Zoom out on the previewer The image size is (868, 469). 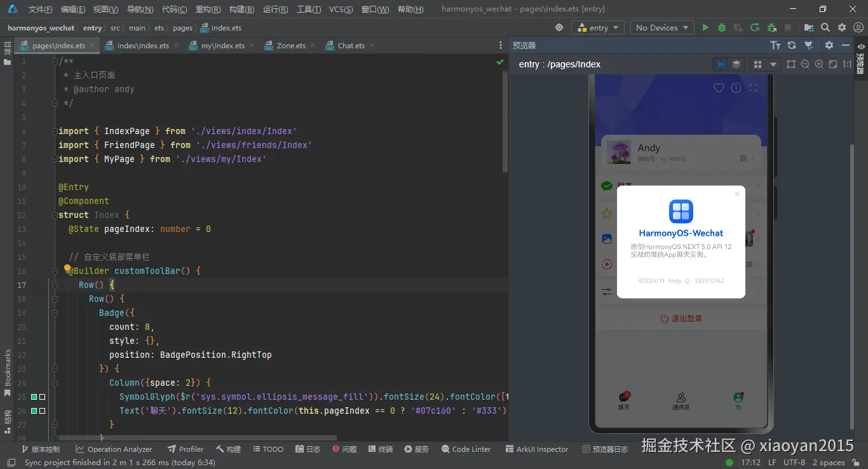click(805, 64)
